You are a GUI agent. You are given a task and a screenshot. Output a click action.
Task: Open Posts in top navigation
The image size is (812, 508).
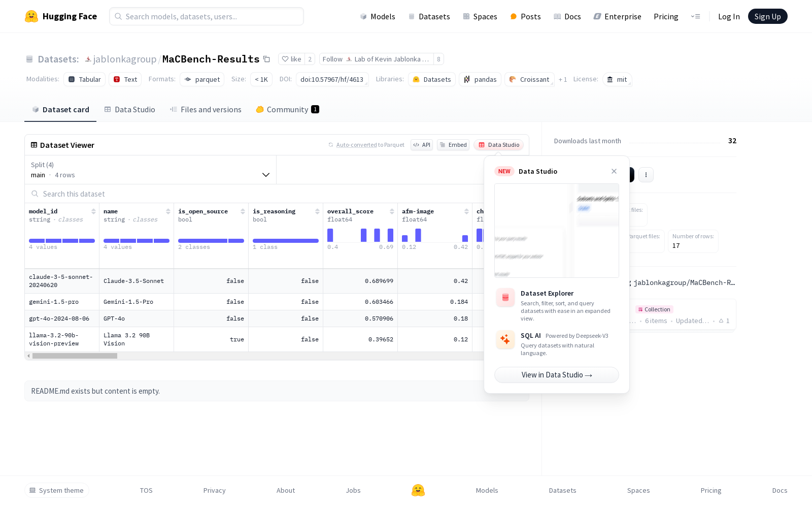coord(525,16)
